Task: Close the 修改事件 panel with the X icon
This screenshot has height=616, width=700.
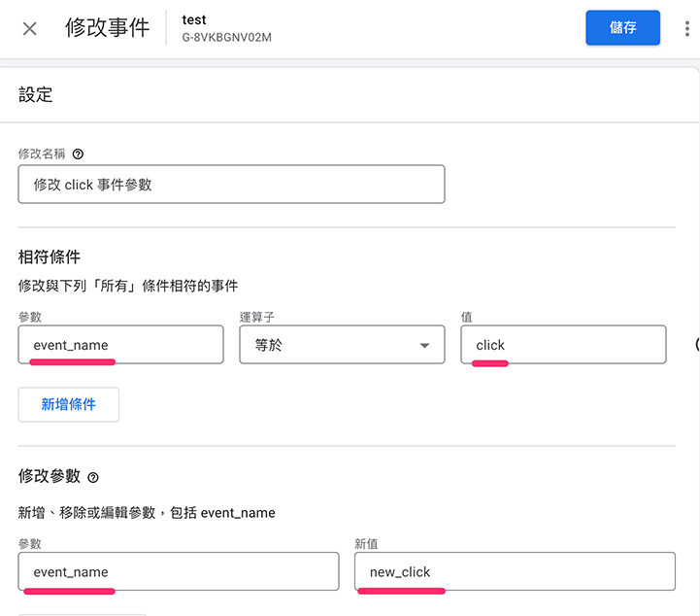Action: (30, 28)
